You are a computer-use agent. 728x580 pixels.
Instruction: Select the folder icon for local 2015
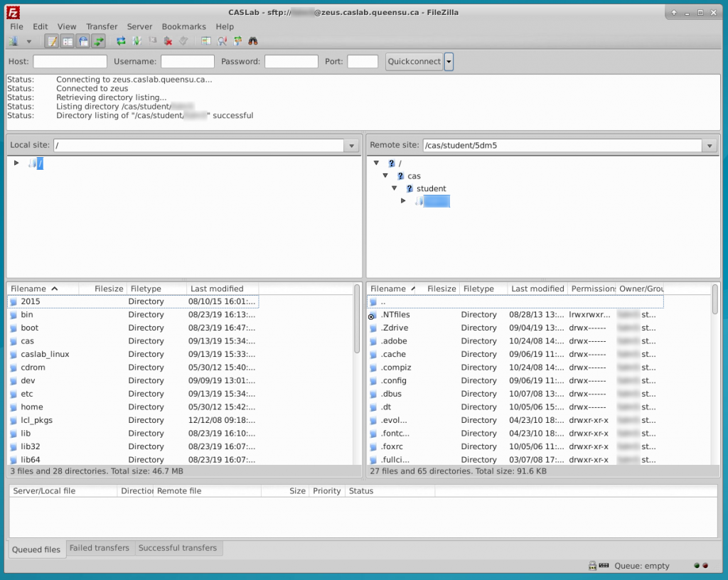tap(14, 302)
